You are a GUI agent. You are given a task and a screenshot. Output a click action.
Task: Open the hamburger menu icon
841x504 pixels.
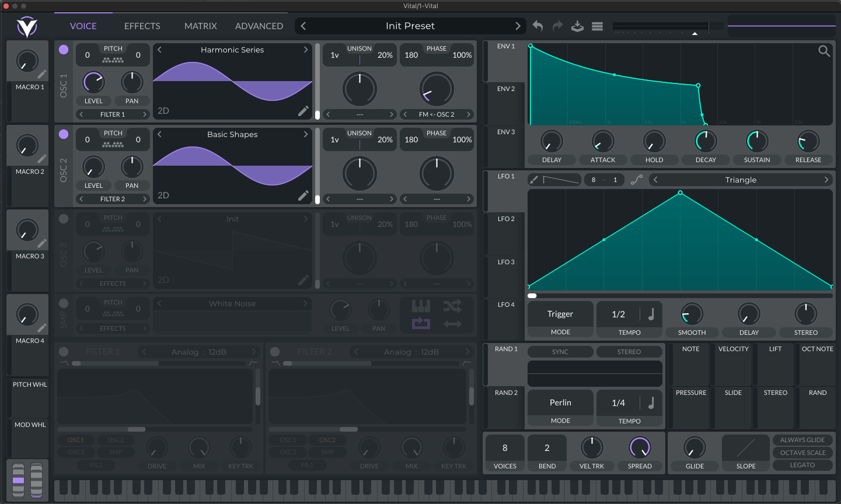(597, 26)
